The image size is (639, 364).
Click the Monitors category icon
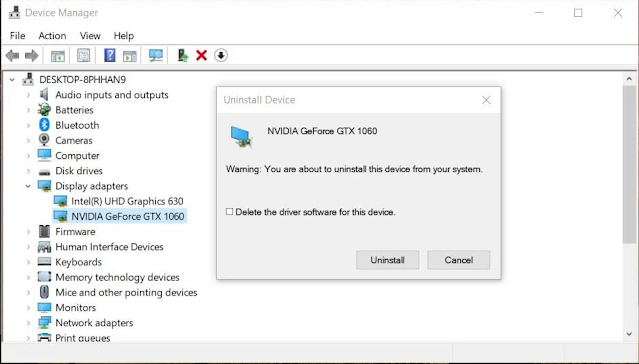pos(44,307)
